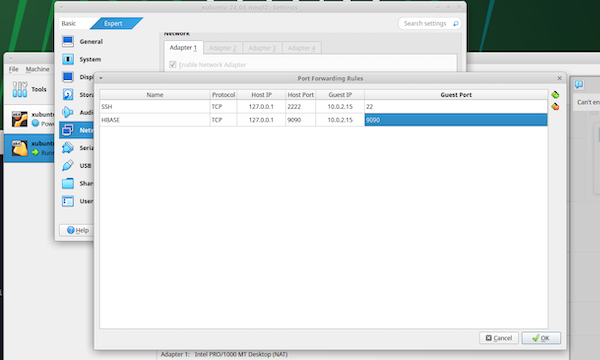The height and width of the screenshot is (360, 600).
Task: Open System settings category icon
Action: [x=68, y=59]
